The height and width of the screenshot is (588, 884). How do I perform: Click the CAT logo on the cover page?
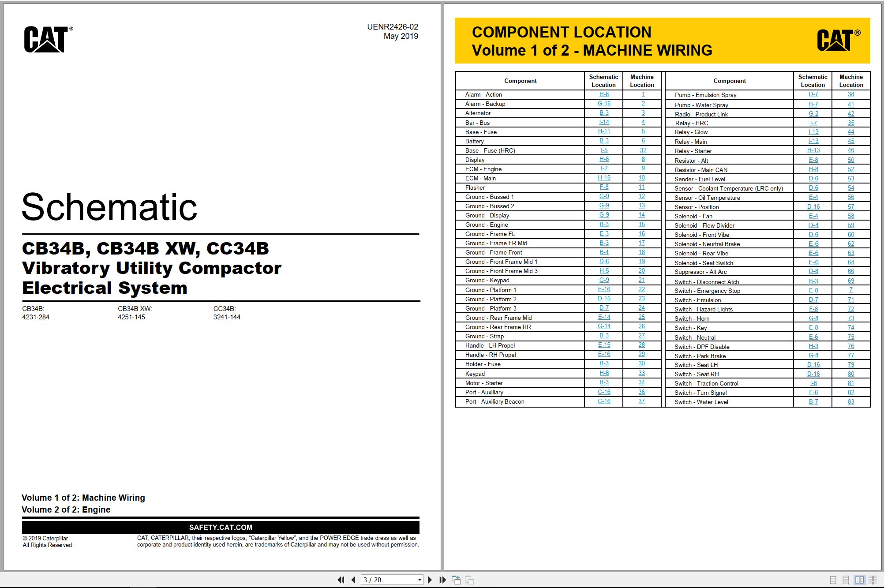tap(48, 39)
